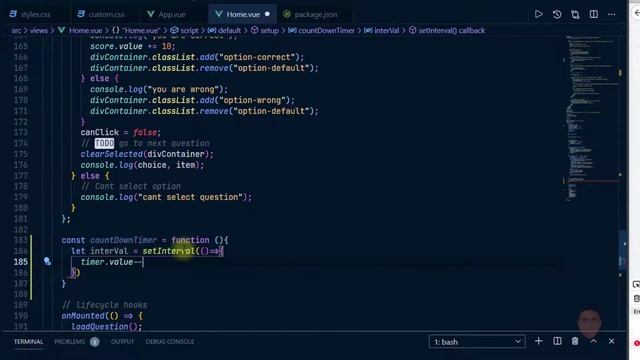640x360 pixels.
Task: Click the 'src' breadcrumb
Action: pos(16,31)
